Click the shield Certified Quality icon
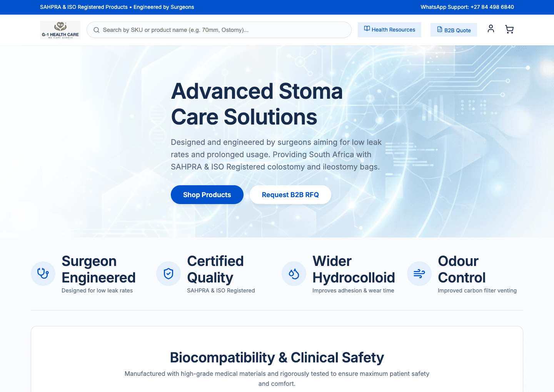Image resolution: width=554 pixels, height=392 pixels. (169, 274)
